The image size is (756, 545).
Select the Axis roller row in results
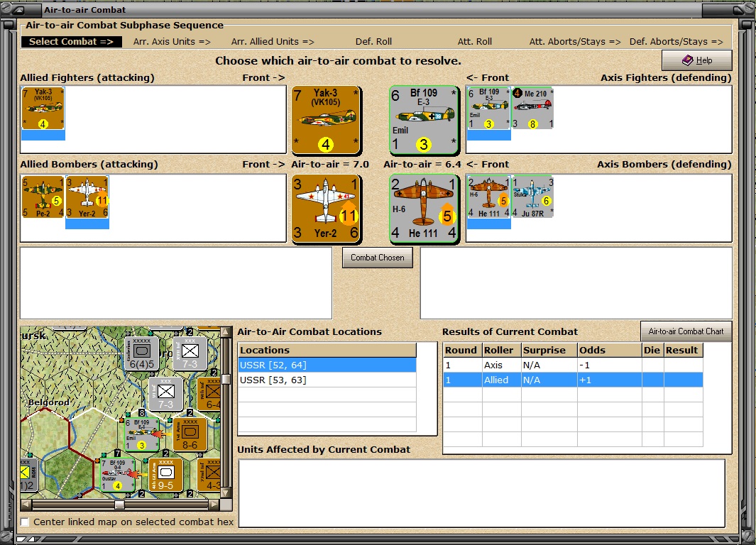click(x=573, y=365)
